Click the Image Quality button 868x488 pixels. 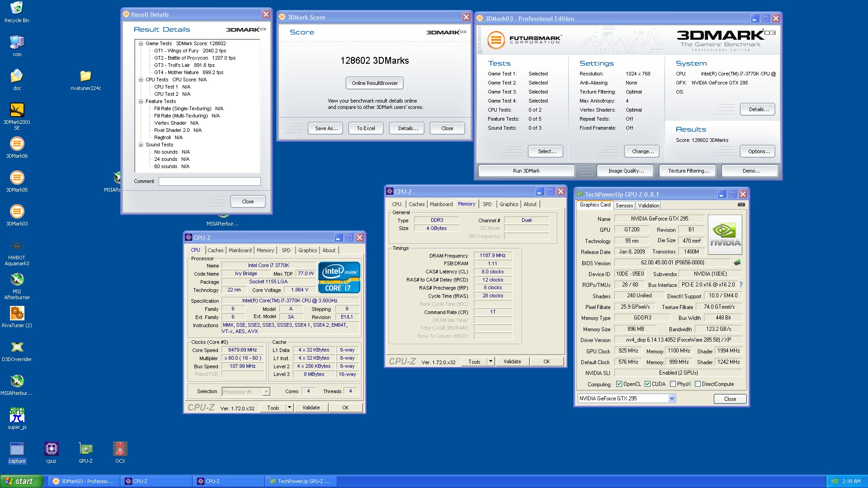pyautogui.click(x=626, y=171)
